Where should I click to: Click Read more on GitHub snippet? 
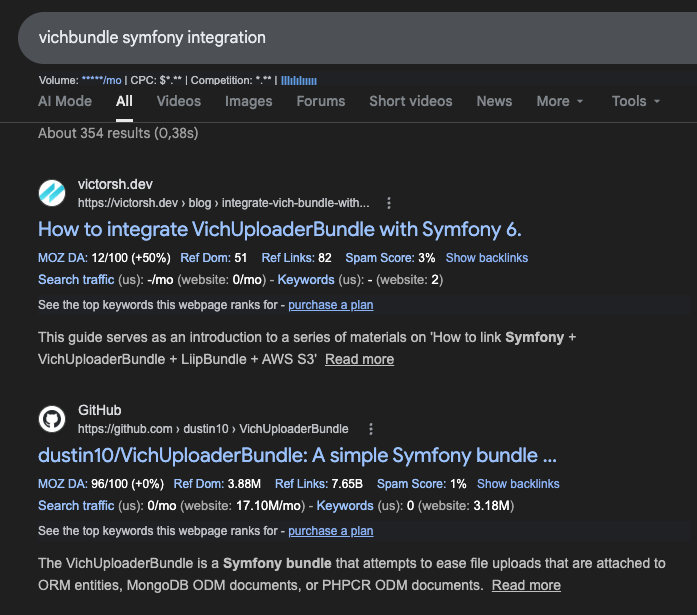click(526, 585)
